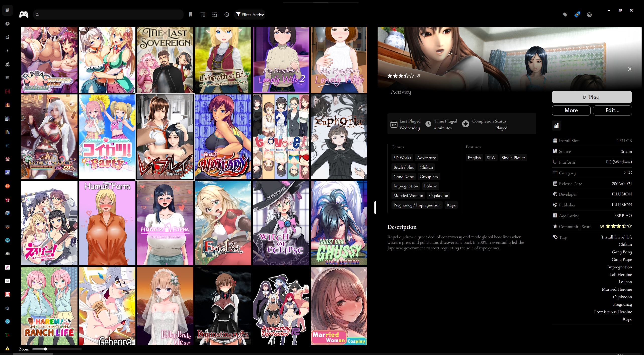
Task: Click the ESRB AO age rating value
Action: click(x=623, y=215)
